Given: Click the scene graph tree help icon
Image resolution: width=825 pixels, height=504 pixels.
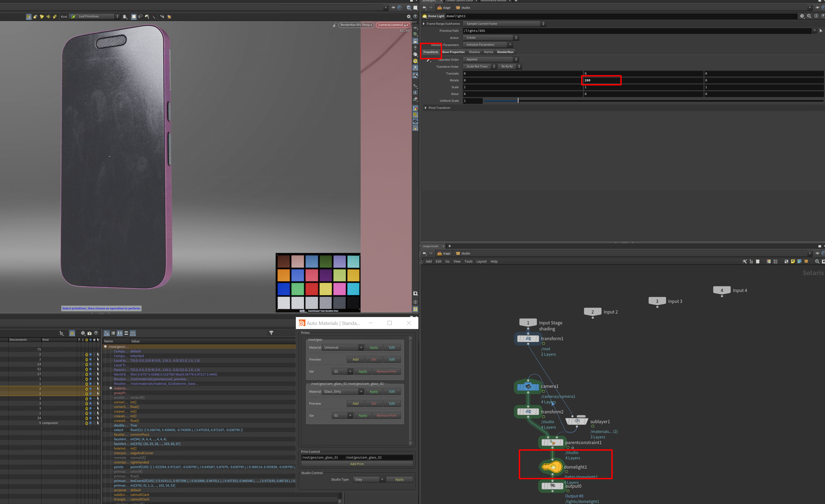Looking at the screenshot, I should coord(96,333).
